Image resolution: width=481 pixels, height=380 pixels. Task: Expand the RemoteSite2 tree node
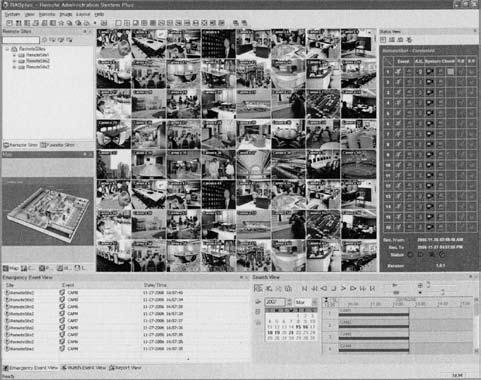click(x=14, y=61)
